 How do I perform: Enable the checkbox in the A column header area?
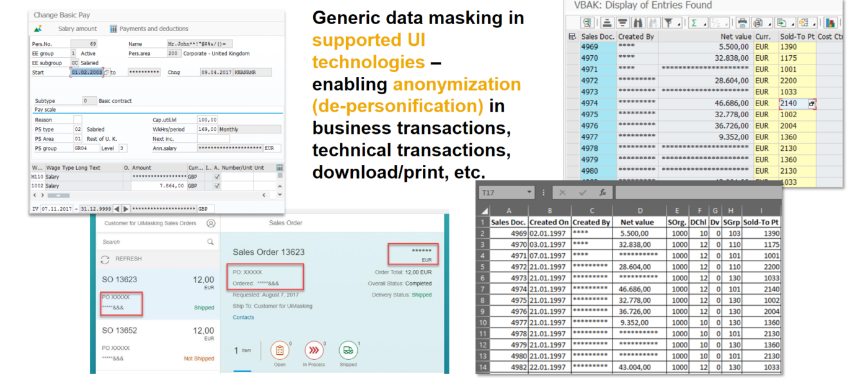217,167
